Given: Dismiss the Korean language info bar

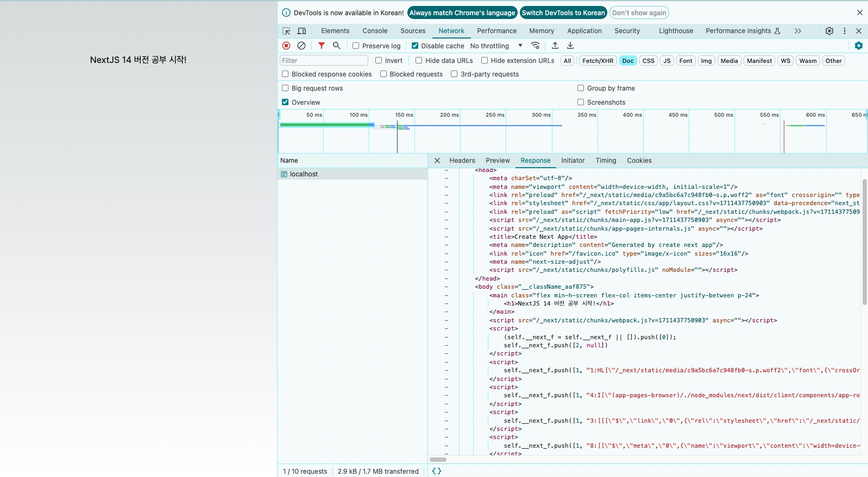Looking at the screenshot, I should click(860, 12).
